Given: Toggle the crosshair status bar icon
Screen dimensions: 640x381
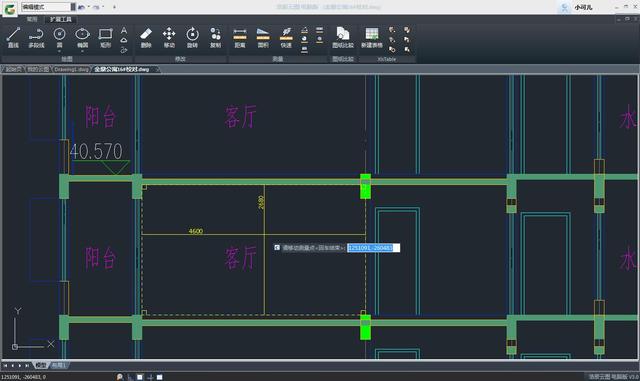Looking at the screenshot, I should tap(150, 377).
